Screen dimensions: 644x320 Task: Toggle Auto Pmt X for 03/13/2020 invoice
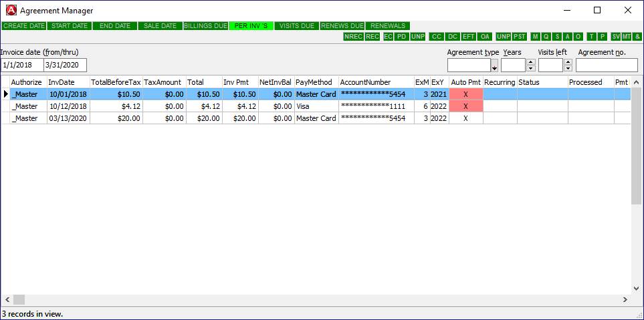click(x=465, y=118)
